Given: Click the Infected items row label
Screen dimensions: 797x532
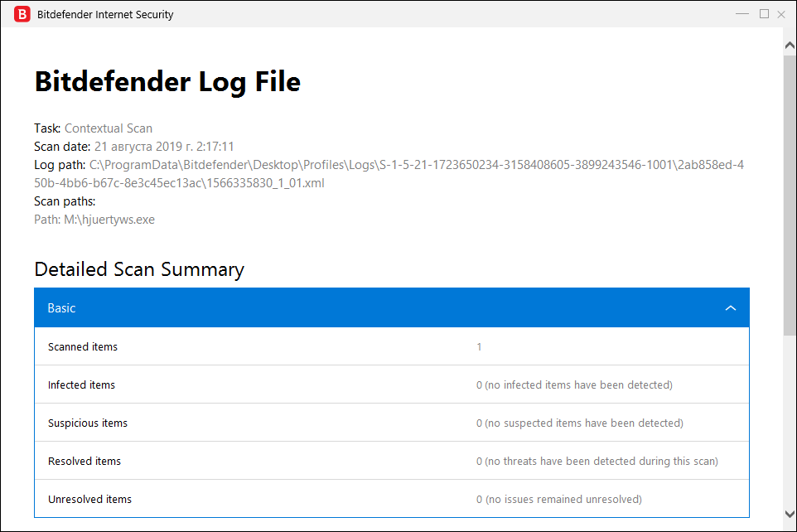Looking at the screenshot, I should (81, 385).
